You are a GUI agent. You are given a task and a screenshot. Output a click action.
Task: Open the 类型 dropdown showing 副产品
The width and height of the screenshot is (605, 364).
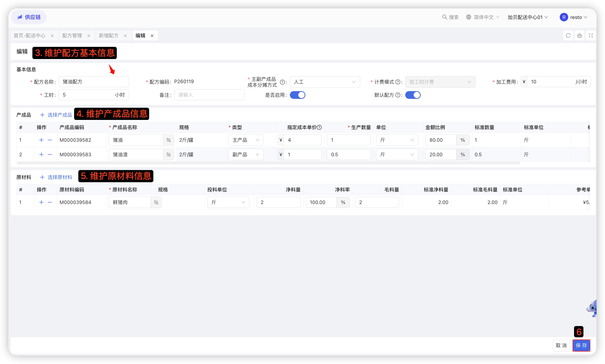tap(246, 155)
